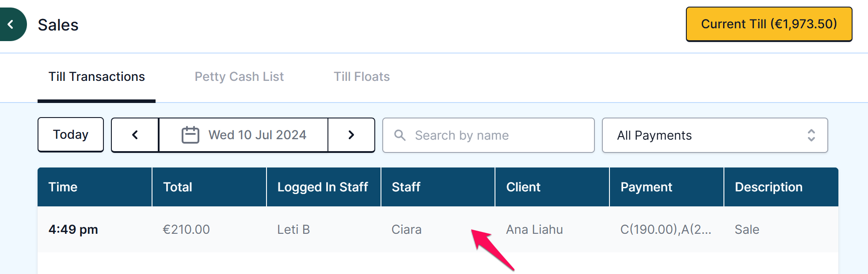Open the Wed 10 Jul 2024 date picker
Viewport: 868px width, 274px height.
[244, 135]
